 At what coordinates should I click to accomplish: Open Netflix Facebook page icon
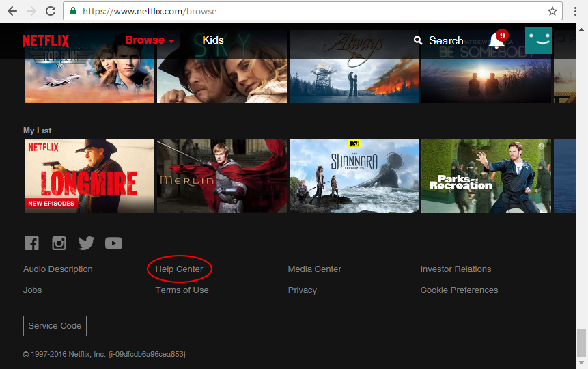(32, 243)
